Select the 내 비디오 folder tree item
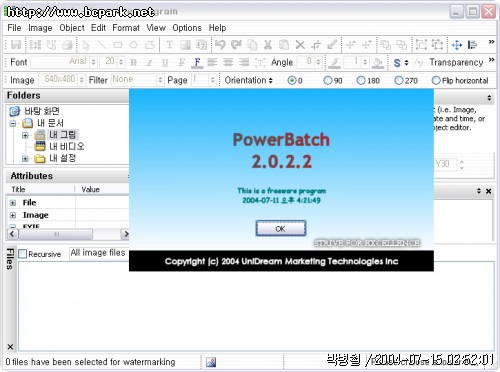The height and width of the screenshot is (372, 500). pyautogui.click(x=67, y=146)
